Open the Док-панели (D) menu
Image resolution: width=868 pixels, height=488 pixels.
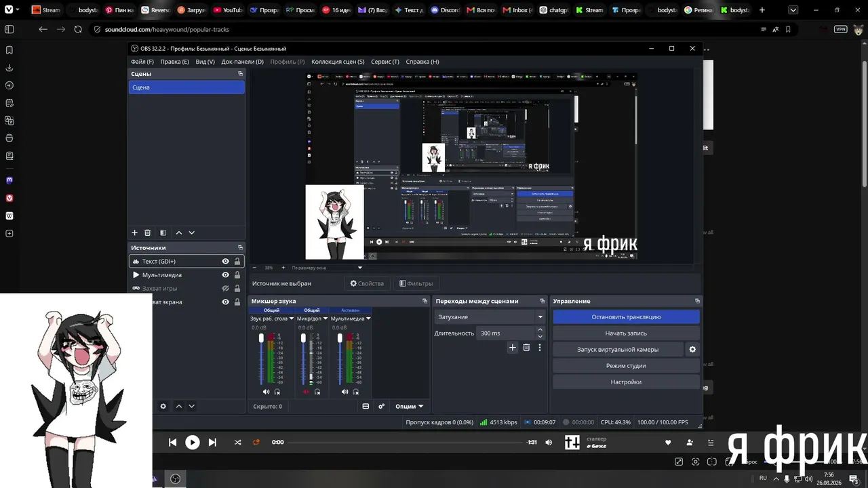242,62
